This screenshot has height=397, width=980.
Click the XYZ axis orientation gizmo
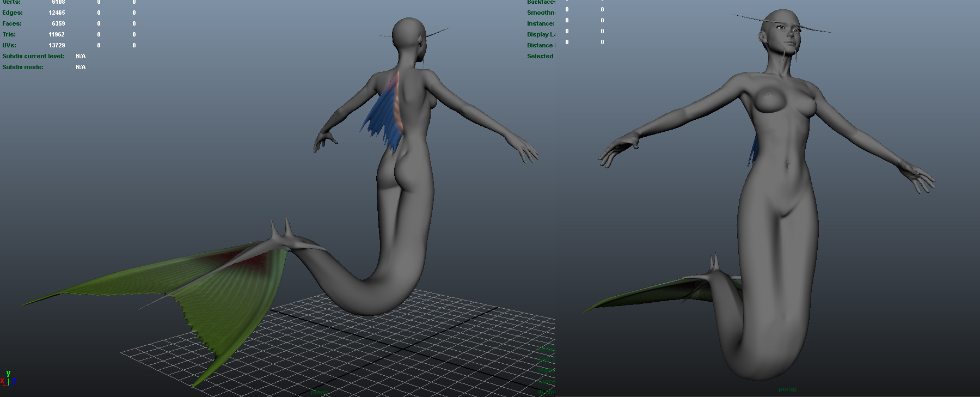[8, 378]
